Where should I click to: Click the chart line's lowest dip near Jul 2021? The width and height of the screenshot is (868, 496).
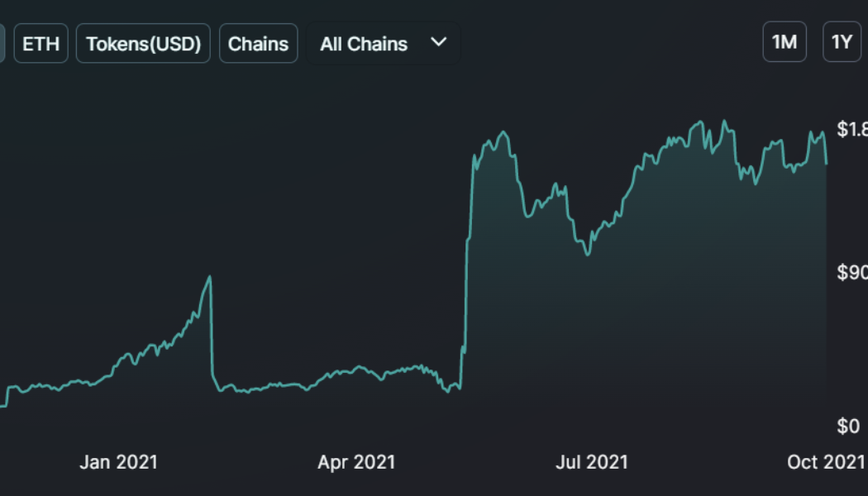pyautogui.click(x=588, y=254)
